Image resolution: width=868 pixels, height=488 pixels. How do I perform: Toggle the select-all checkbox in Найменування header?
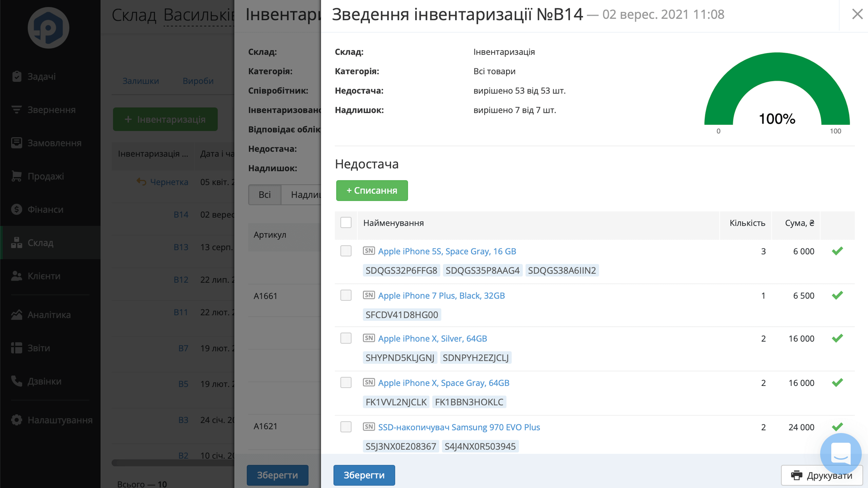pyautogui.click(x=346, y=223)
